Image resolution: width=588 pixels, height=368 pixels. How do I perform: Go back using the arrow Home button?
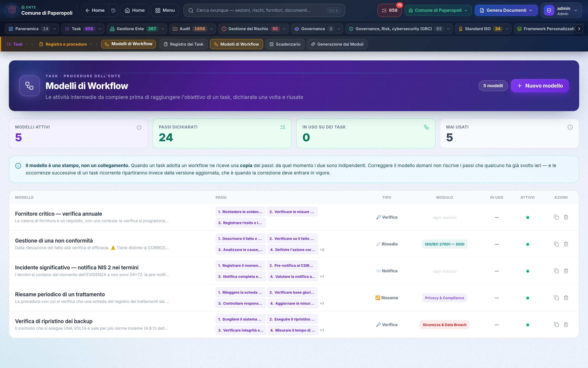point(95,10)
